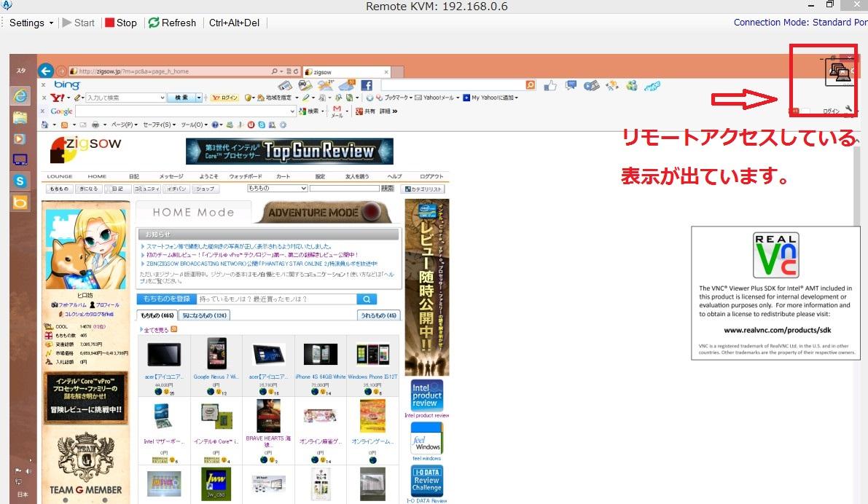Reload the page via address bar refresh icon
868x504 pixels.
click(296, 71)
